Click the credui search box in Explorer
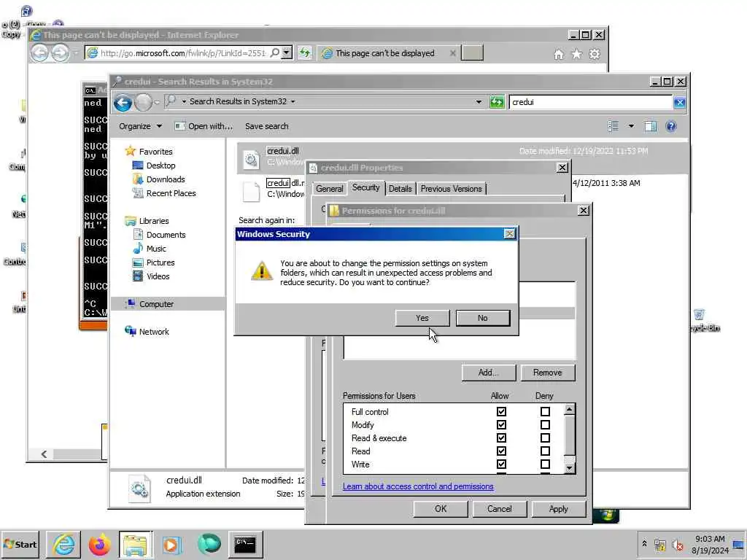 (x=590, y=102)
